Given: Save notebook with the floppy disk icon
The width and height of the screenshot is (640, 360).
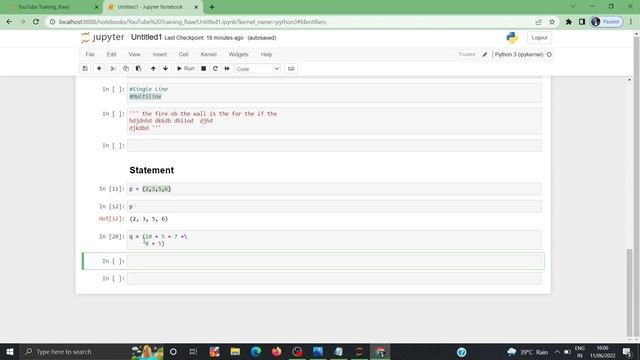Looking at the screenshot, I should point(85,69).
